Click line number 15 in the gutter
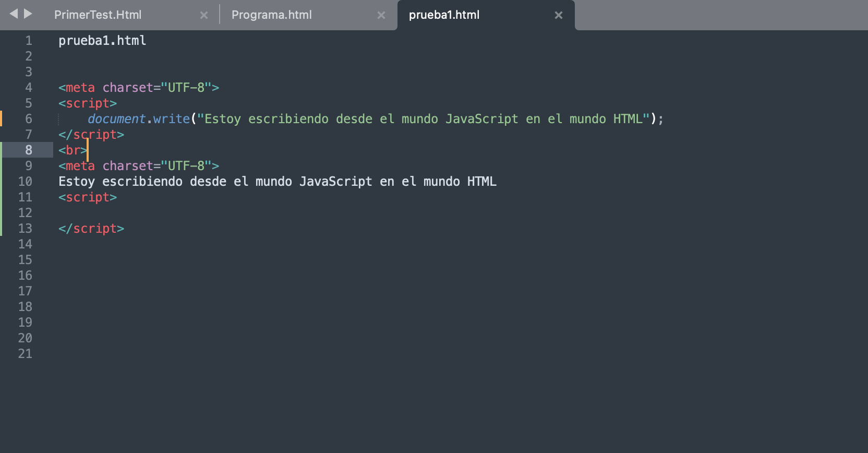Image resolution: width=868 pixels, height=453 pixels. click(x=25, y=260)
